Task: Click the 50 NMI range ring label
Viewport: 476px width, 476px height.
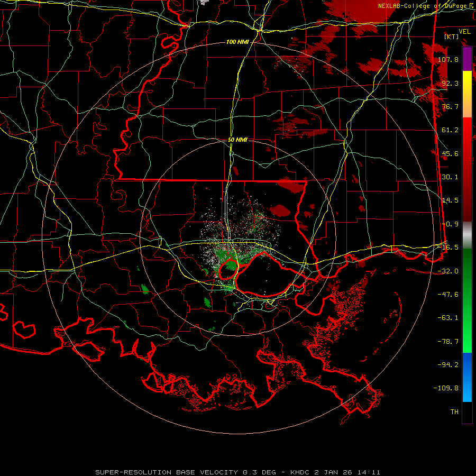Action: 237,140
